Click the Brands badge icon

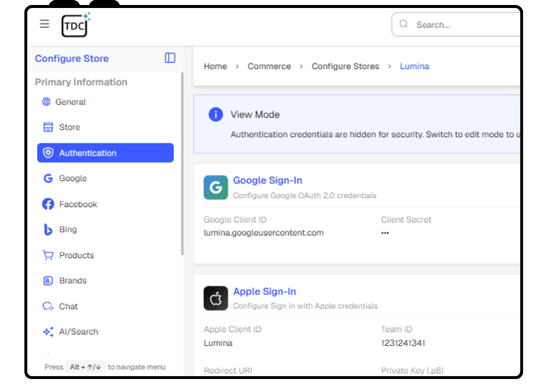pyautogui.click(x=48, y=281)
